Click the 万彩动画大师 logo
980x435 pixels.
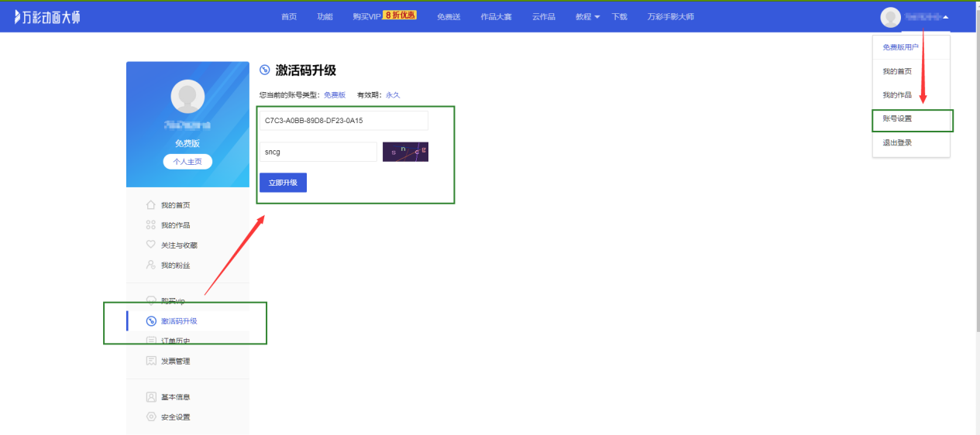coord(47,17)
